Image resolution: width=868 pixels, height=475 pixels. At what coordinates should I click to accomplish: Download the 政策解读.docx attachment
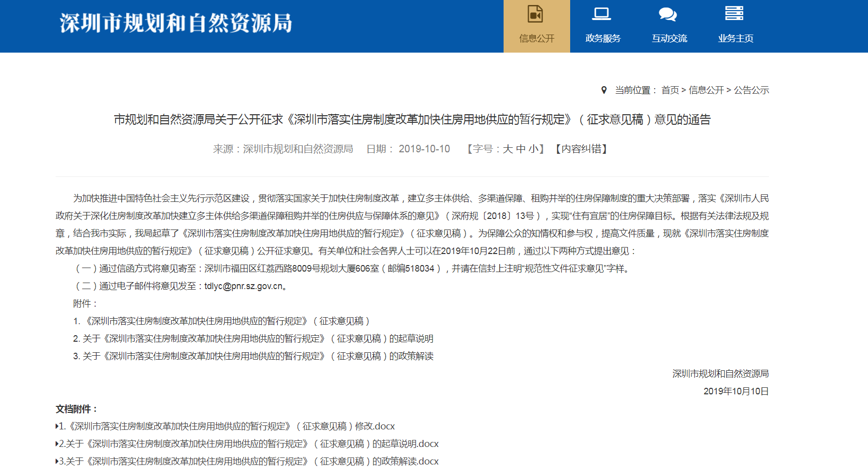point(248,461)
